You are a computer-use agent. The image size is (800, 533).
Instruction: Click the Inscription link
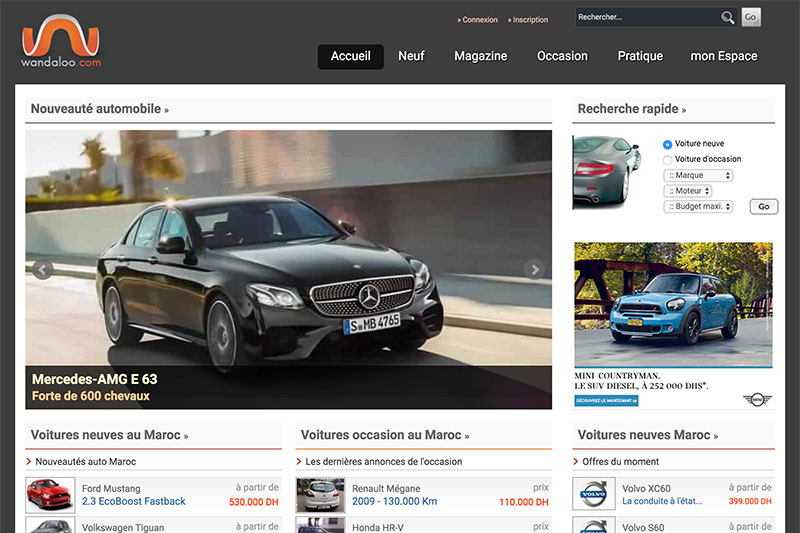click(528, 20)
